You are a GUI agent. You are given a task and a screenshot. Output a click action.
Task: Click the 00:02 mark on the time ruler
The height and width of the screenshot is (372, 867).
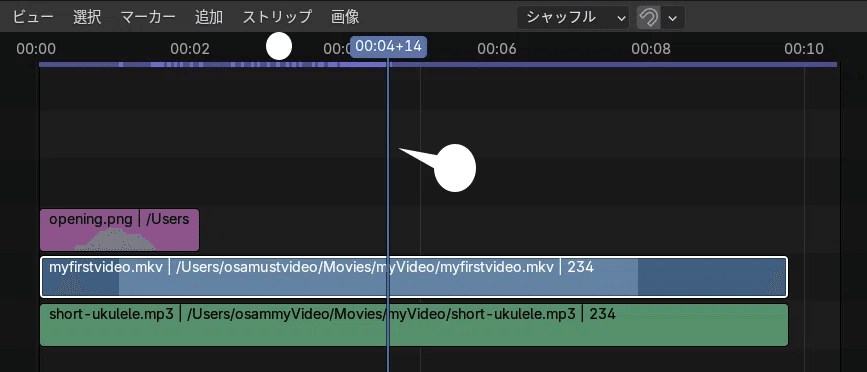pos(190,49)
